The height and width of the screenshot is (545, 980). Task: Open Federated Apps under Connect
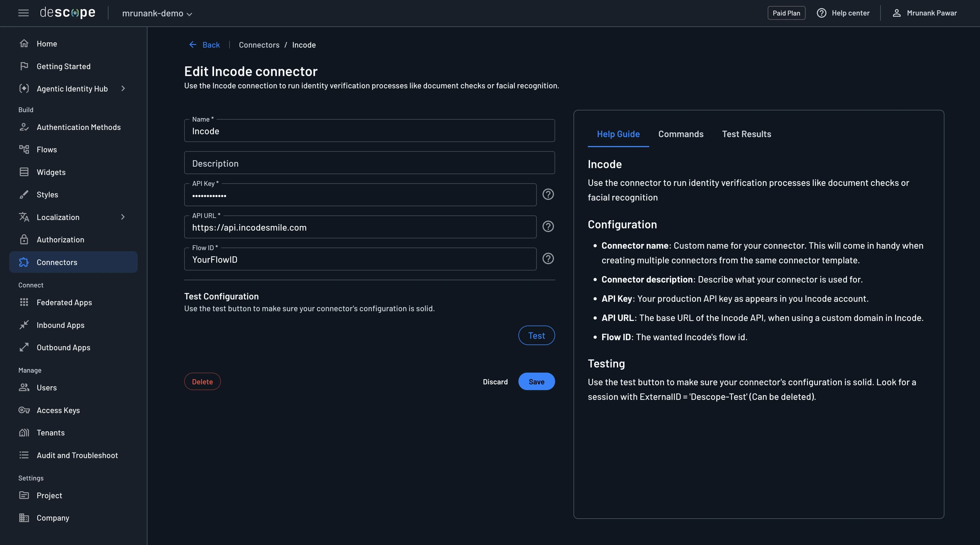pyautogui.click(x=64, y=302)
